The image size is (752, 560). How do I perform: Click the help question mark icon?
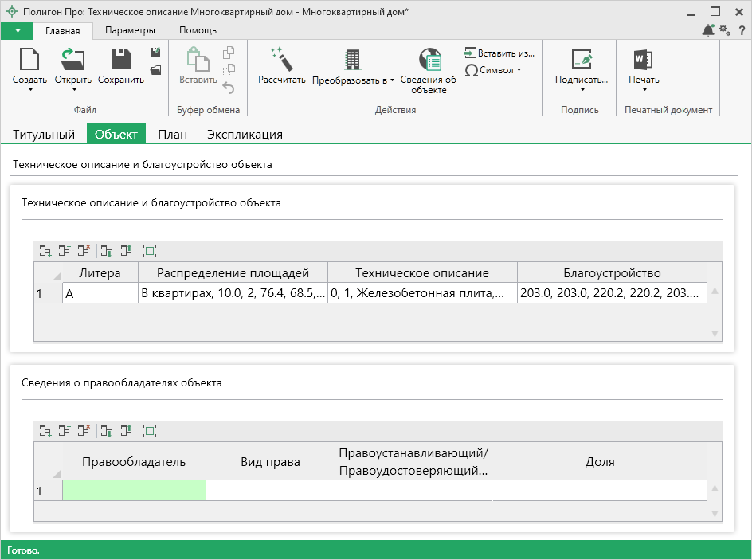(x=740, y=30)
